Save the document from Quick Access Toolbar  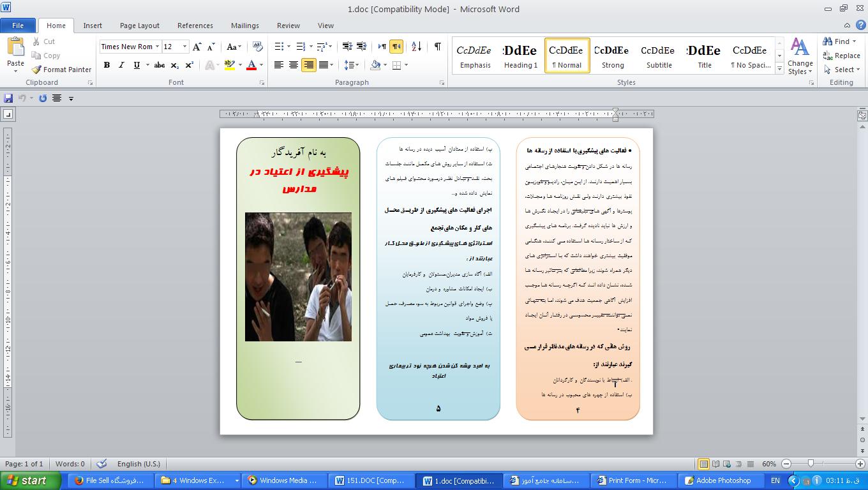point(8,98)
